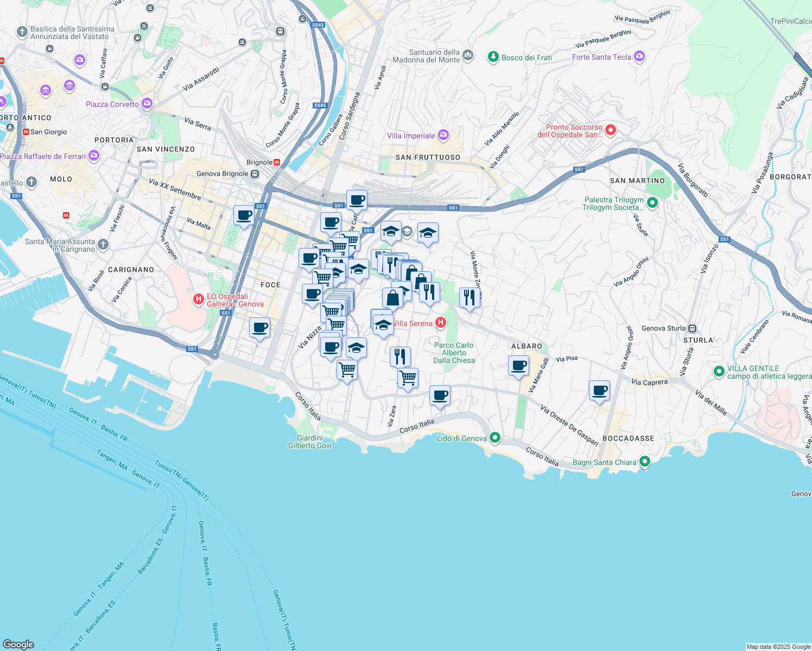The image size is (812, 651).
Task: Select the Genova Brignole station label
Action: (222, 174)
